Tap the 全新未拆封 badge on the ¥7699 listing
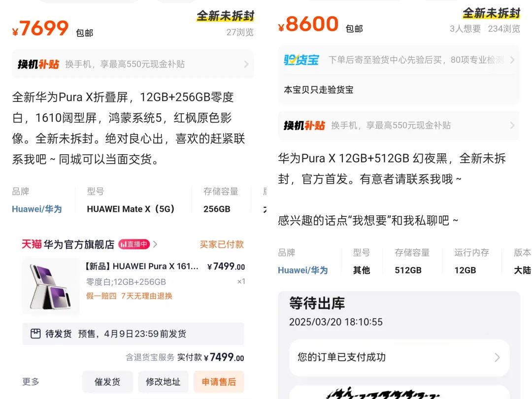 225,16
